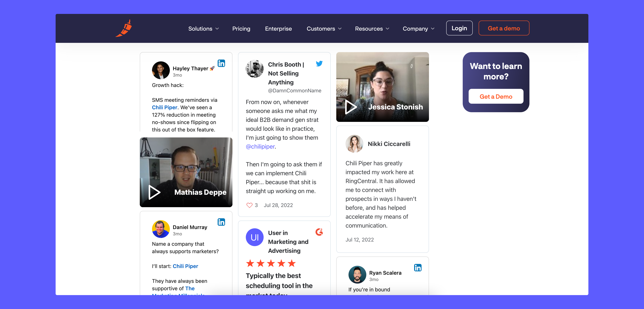Click Chris Booth's profile avatar
The width and height of the screenshot is (644, 309).
point(255,69)
